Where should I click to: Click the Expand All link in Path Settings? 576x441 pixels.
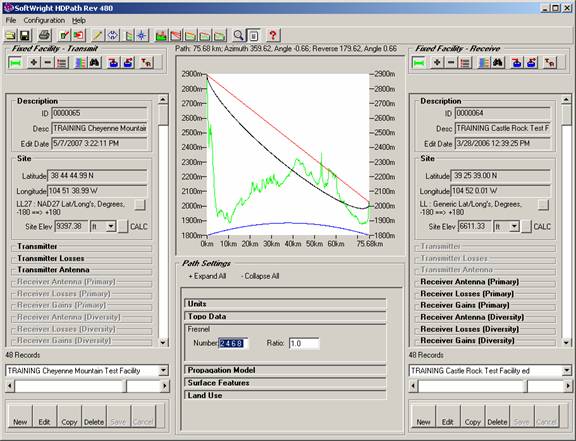coord(207,276)
